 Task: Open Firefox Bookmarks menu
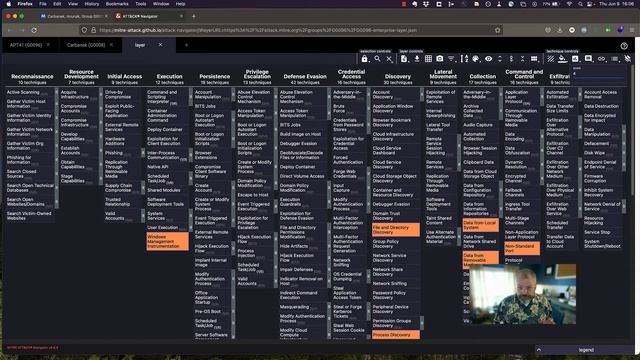point(117,4)
